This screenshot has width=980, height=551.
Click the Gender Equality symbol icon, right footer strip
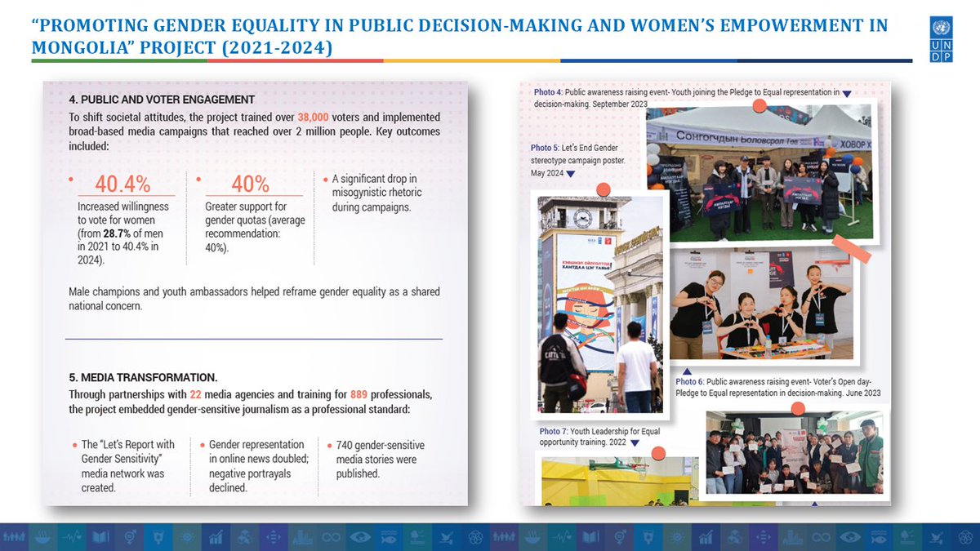[620, 536]
